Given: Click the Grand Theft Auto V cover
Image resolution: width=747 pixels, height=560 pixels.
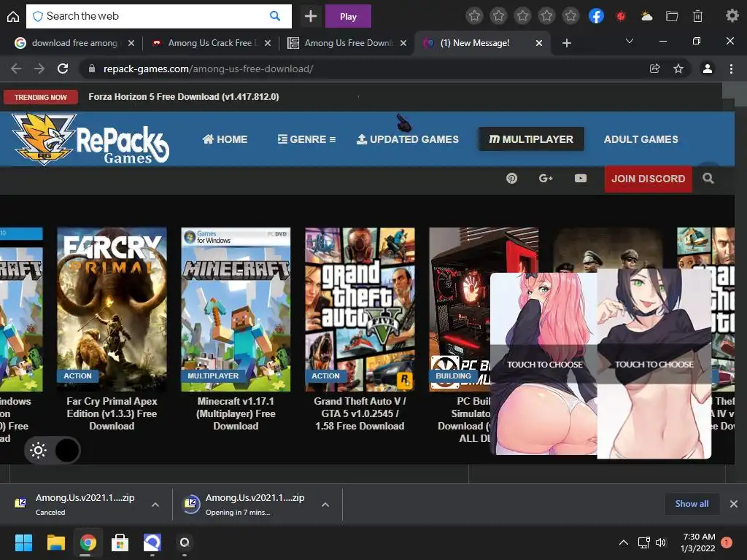Looking at the screenshot, I should [360, 309].
